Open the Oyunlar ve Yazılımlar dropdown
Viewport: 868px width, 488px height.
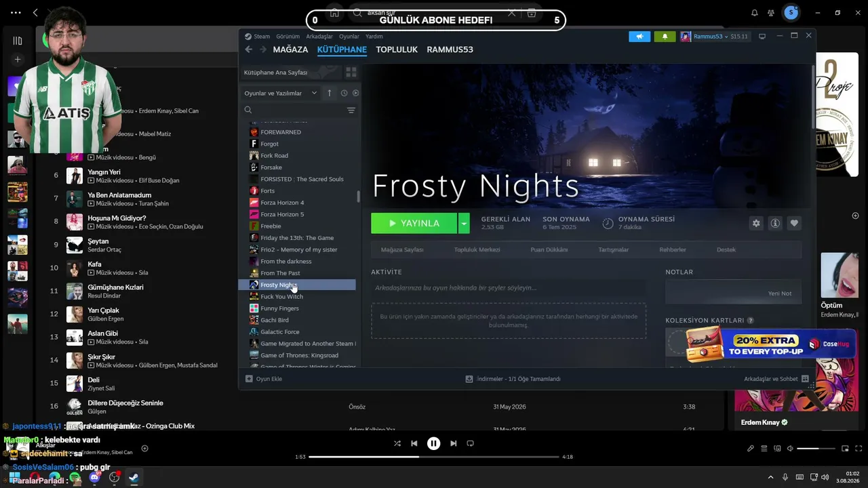click(280, 93)
